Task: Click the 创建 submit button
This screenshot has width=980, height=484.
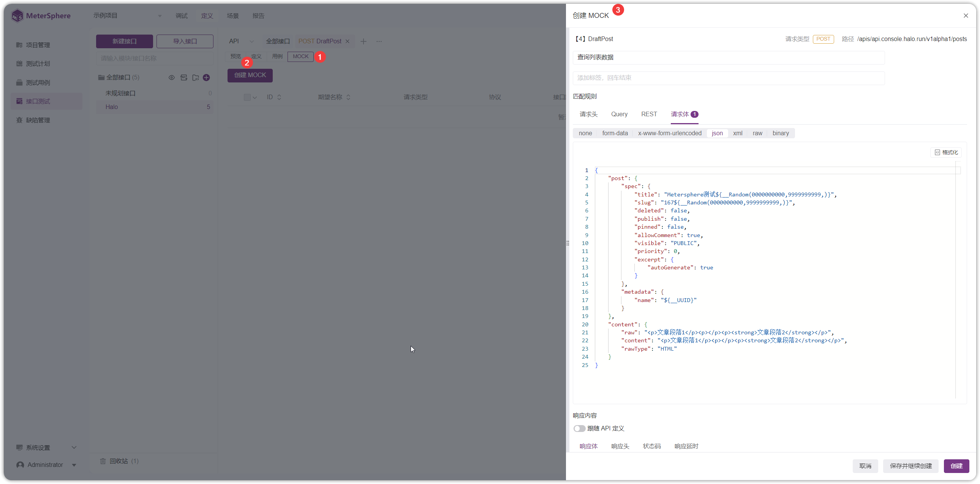Action: pyautogui.click(x=956, y=466)
